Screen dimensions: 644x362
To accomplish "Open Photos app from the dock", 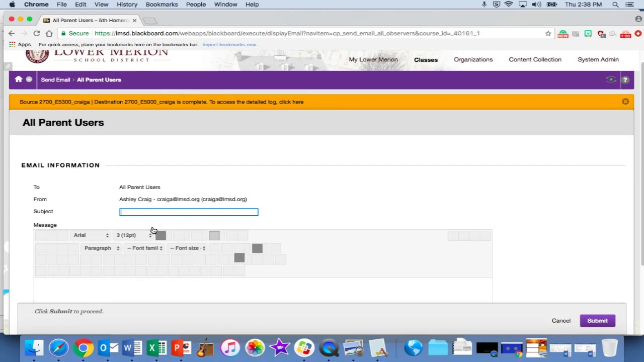I will (x=255, y=348).
